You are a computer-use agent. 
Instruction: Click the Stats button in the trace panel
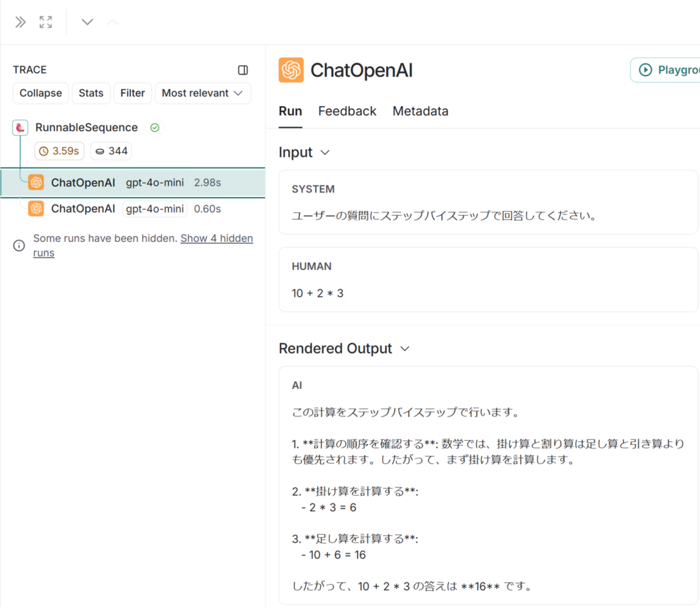91,93
